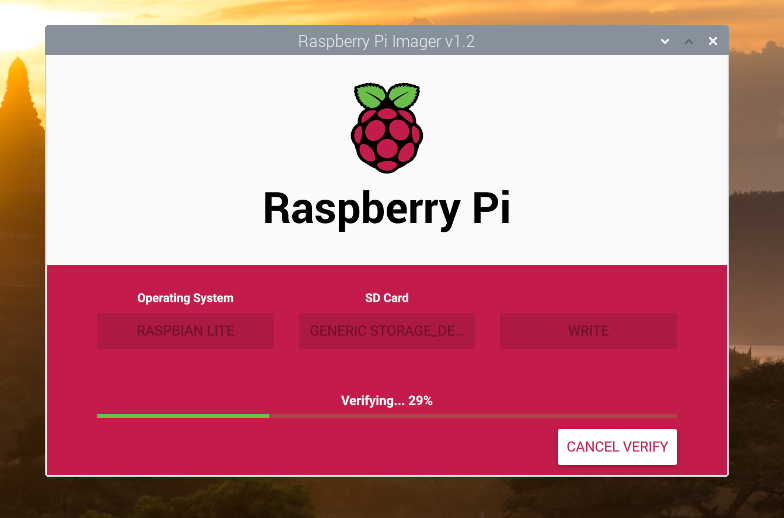Click the disabled WRITE button
Screen dimensions: 784x518
588,331
